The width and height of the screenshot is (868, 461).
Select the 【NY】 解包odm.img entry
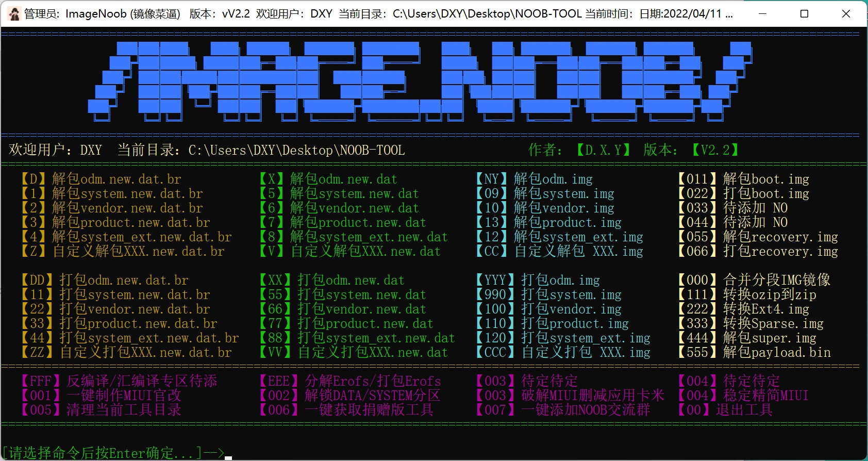(x=533, y=179)
